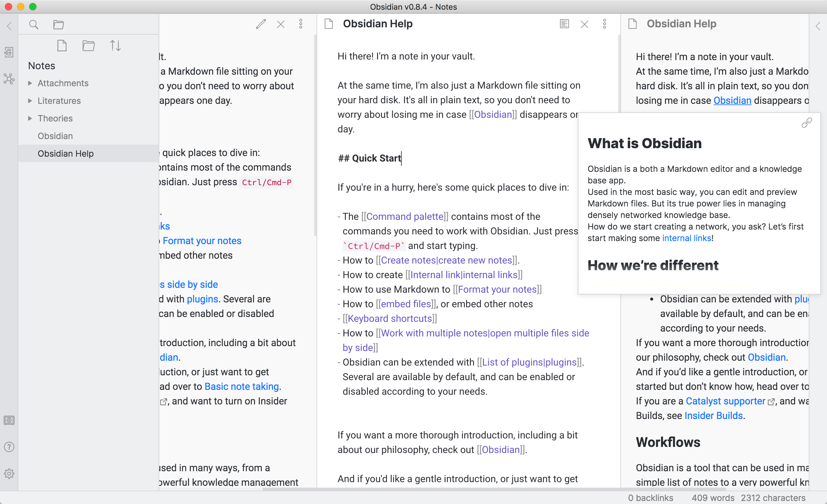Switch to reading view icon right pane
The height and width of the screenshot is (504, 827).
point(564,24)
